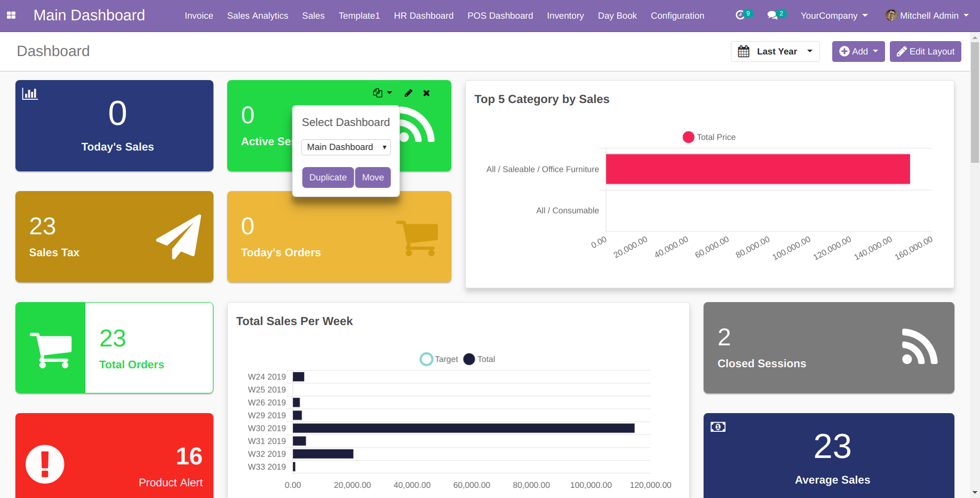Toggle the Total legend in weekly sales chart
980x498 pixels.
tap(479, 359)
